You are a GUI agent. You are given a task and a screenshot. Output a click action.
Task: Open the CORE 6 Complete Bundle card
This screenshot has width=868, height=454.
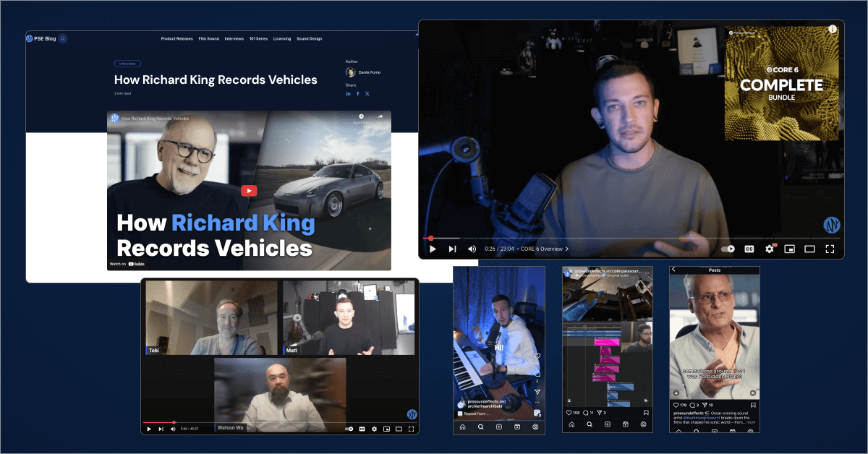click(x=782, y=84)
